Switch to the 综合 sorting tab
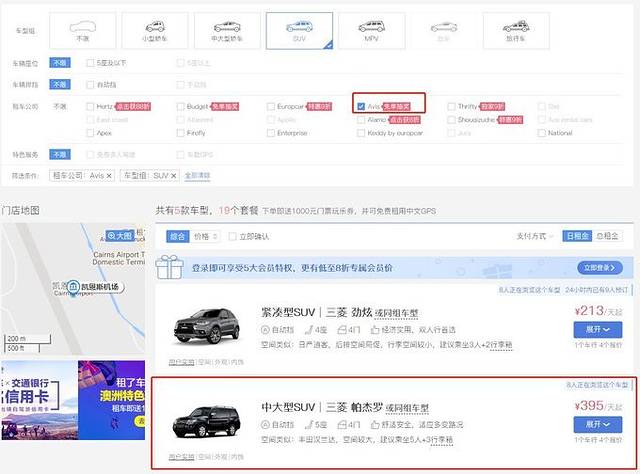The width and height of the screenshot is (640, 474). [177, 237]
